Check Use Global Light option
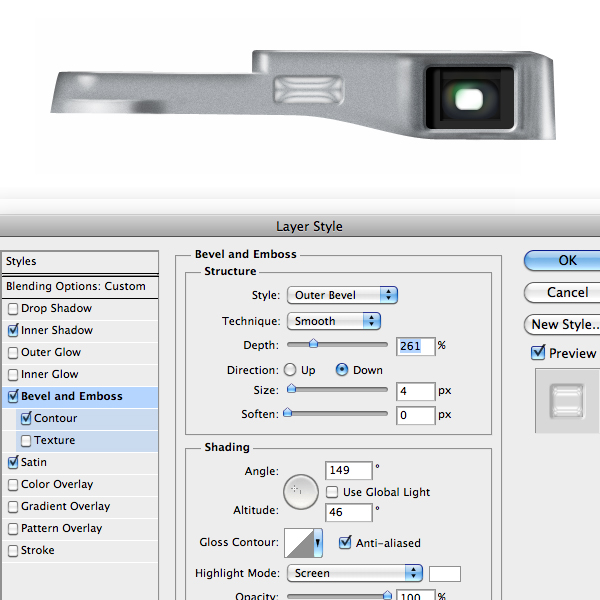600x600 pixels. click(332, 492)
